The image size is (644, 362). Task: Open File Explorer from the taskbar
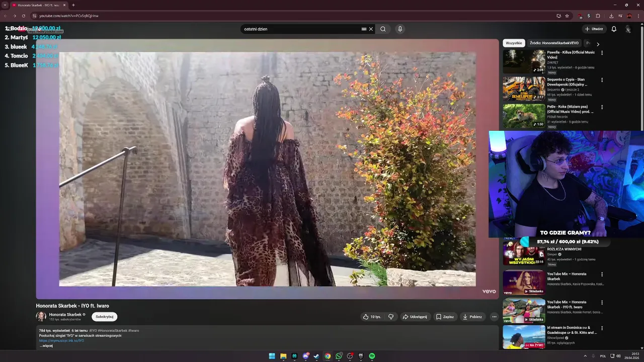pyautogui.click(x=283, y=356)
